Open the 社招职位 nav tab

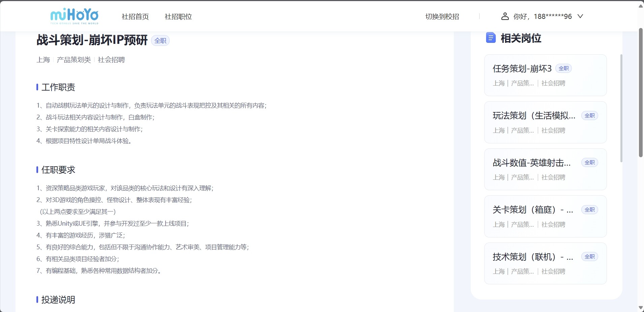point(178,17)
